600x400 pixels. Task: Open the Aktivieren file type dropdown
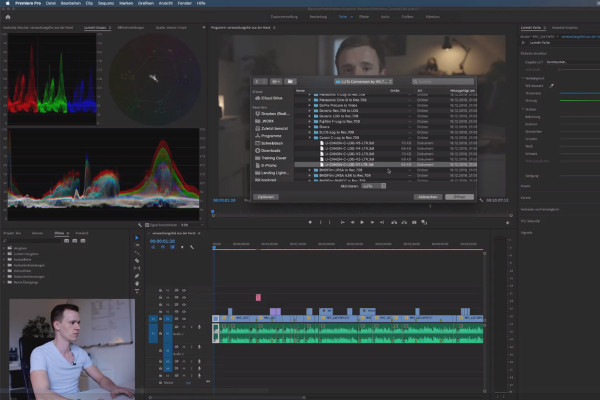(373, 186)
